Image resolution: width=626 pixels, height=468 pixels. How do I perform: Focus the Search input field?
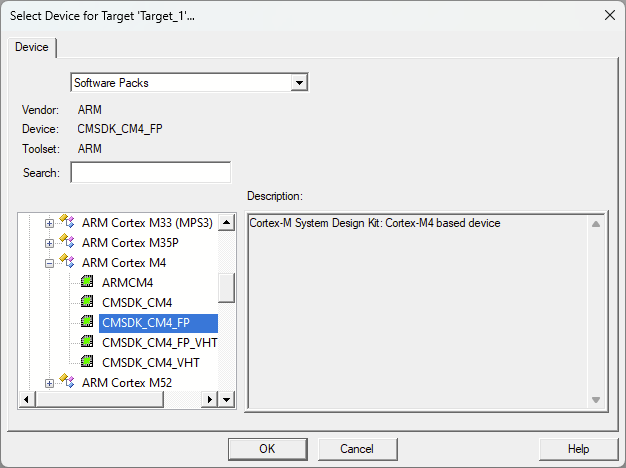click(x=150, y=173)
